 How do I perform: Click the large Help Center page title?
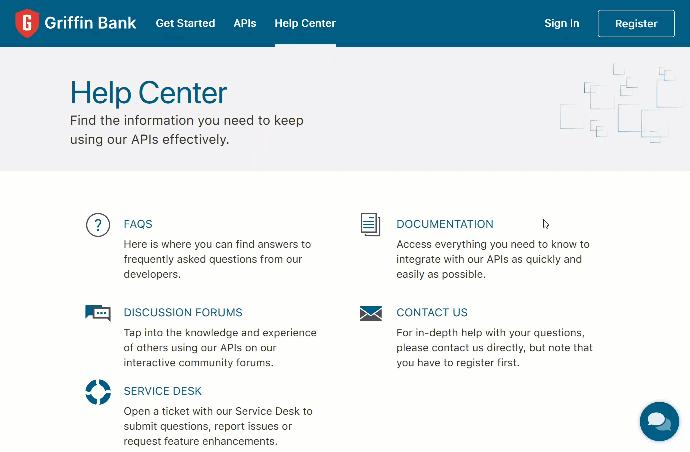click(x=148, y=93)
